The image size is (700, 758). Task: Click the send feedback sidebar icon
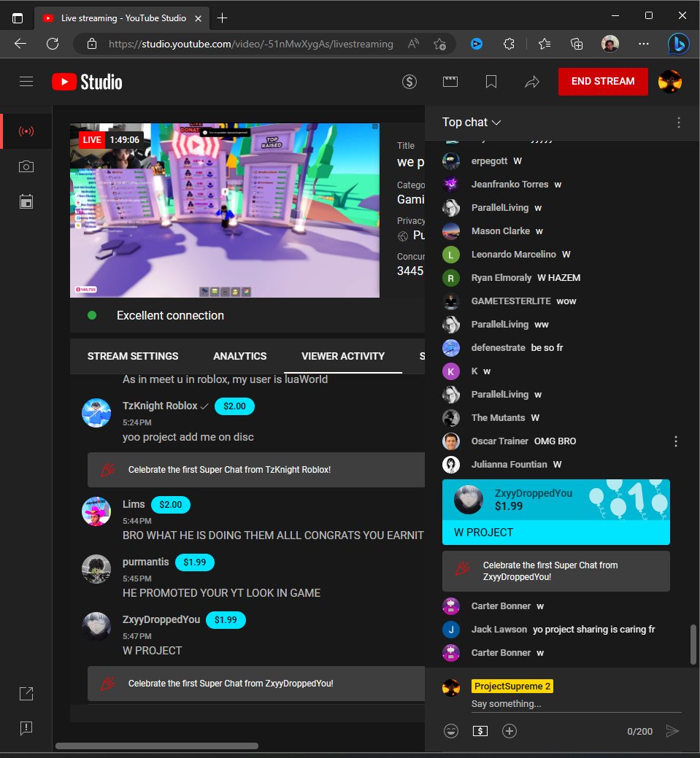[x=26, y=728]
